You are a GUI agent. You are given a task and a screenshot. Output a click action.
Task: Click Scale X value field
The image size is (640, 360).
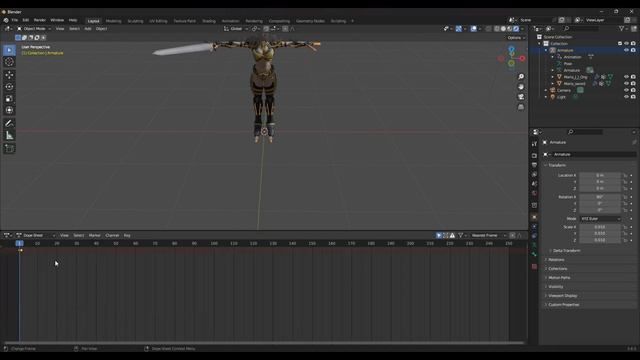tap(600, 227)
